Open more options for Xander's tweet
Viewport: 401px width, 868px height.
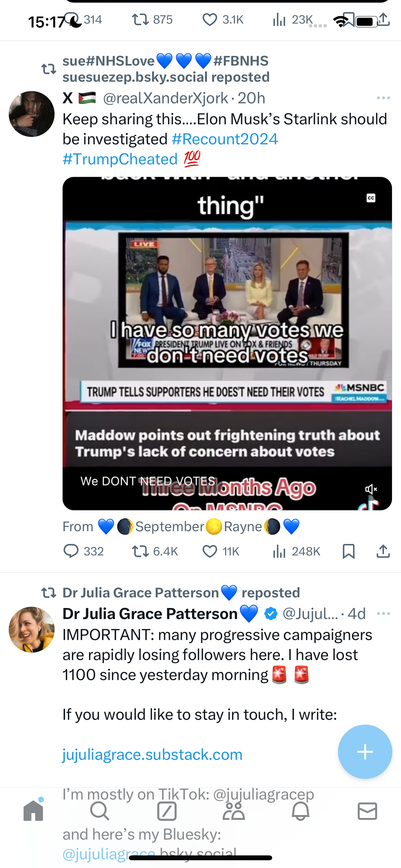tap(384, 98)
